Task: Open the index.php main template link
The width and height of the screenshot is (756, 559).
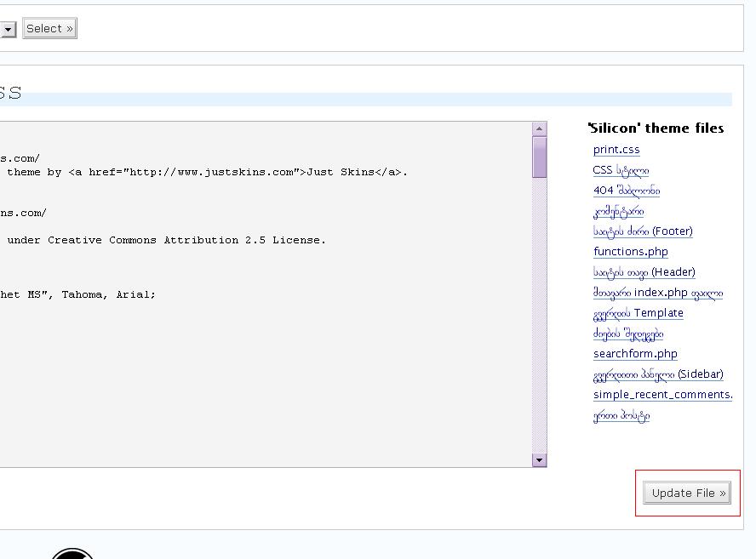Action: coord(657,293)
